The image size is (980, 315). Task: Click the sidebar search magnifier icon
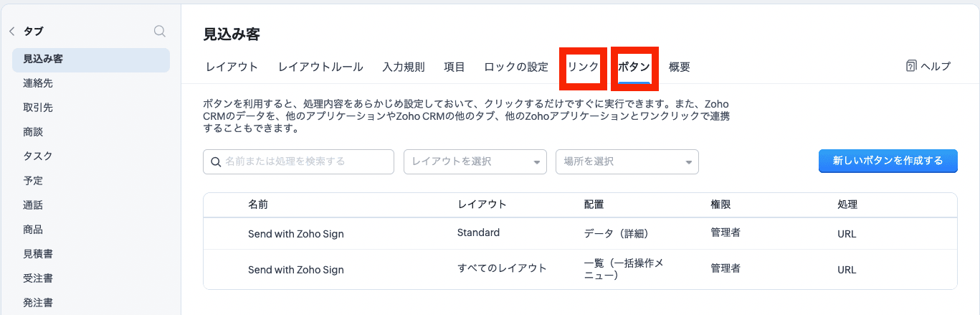point(160,31)
